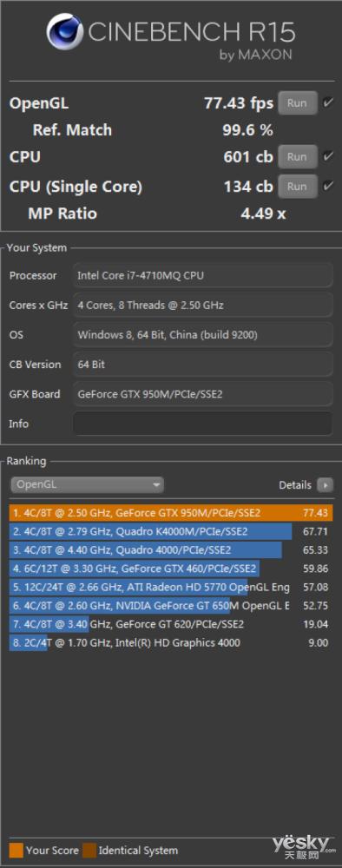Select the ATI Radeon HD 5770 entry
This screenshot has width=342, height=868.
171,587
